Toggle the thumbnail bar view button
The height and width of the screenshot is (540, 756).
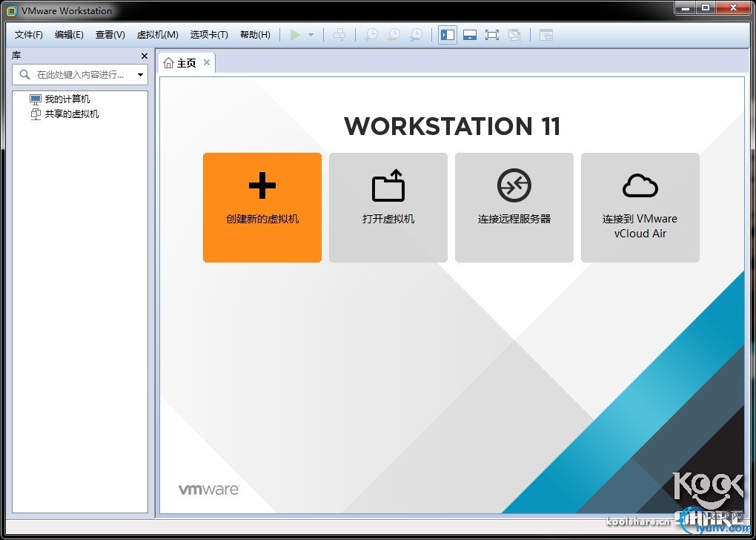[x=470, y=35]
